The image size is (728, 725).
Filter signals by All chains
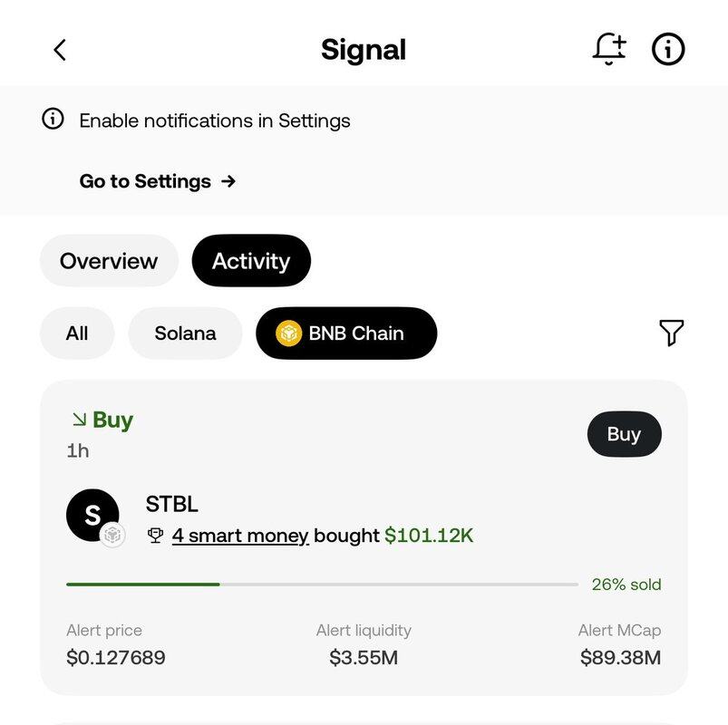click(x=77, y=333)
